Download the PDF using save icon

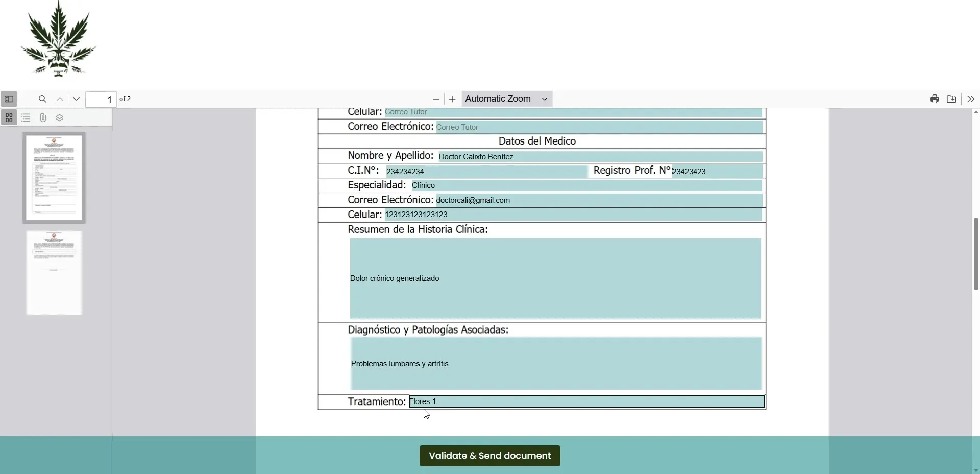tap(951, 99)
